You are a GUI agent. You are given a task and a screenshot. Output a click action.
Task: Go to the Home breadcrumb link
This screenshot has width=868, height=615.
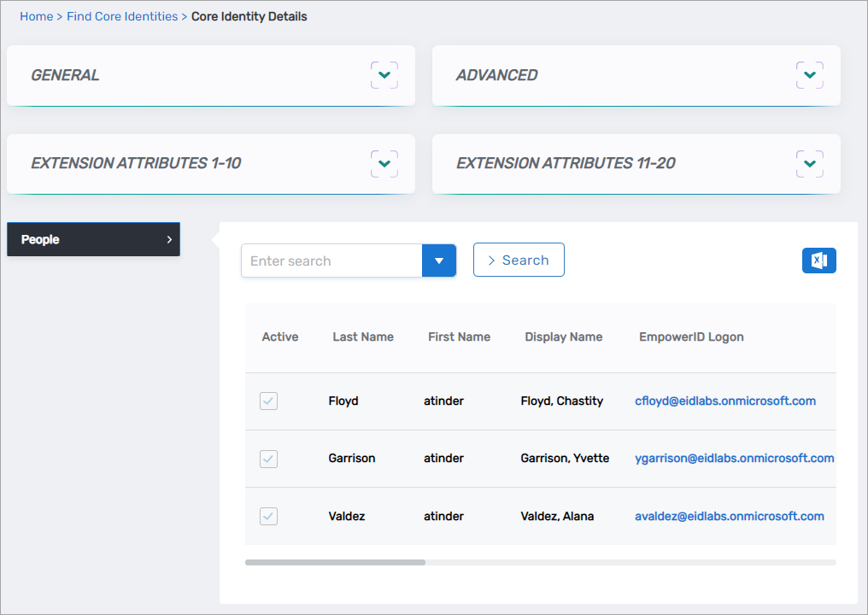pyautogui.click(x=36, y=16)
